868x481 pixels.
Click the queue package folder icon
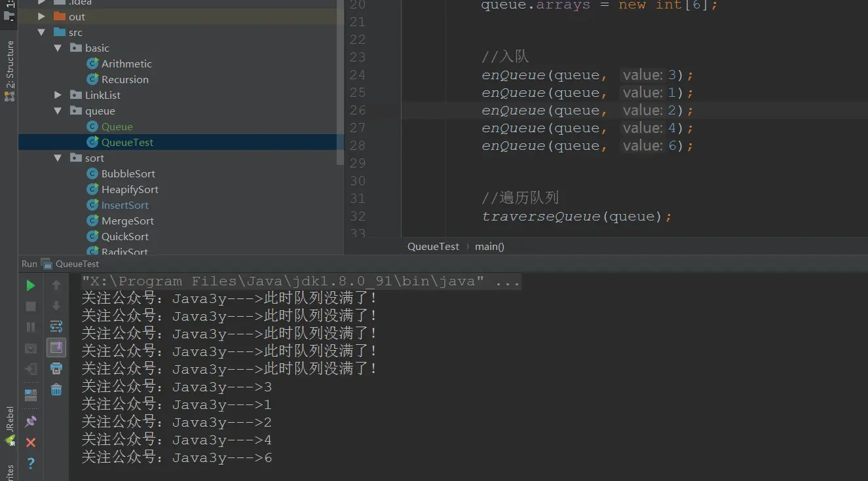point(76,111)
